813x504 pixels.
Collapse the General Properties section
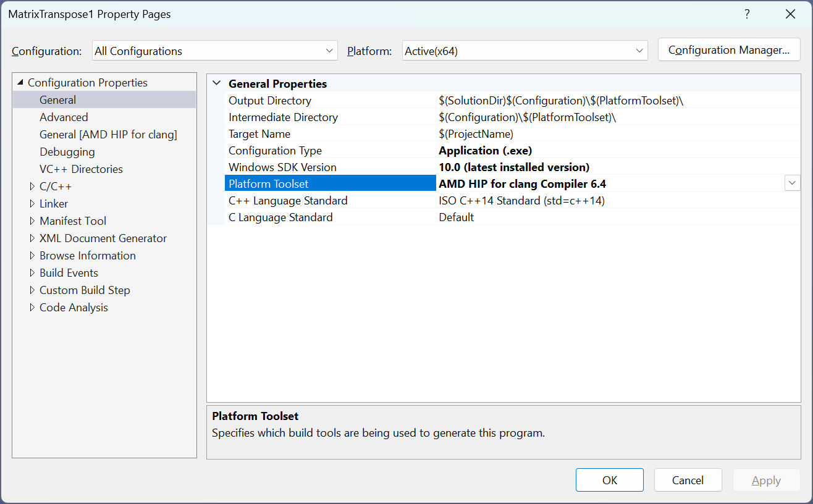pyautogui.click(x=216, y=83)
